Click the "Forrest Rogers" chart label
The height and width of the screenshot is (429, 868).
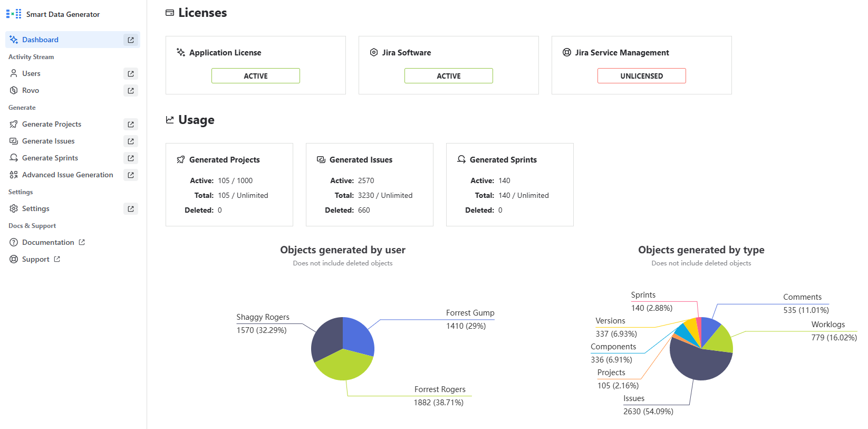440,389
